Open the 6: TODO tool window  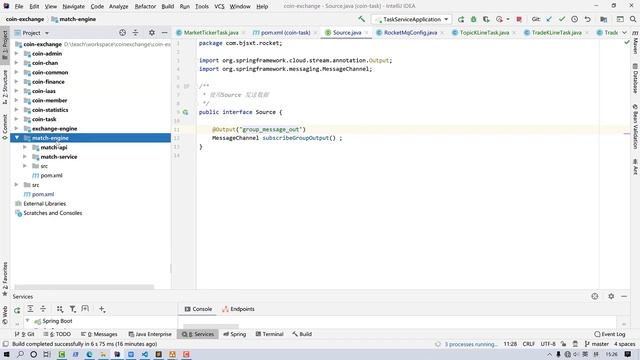[57, 334]
